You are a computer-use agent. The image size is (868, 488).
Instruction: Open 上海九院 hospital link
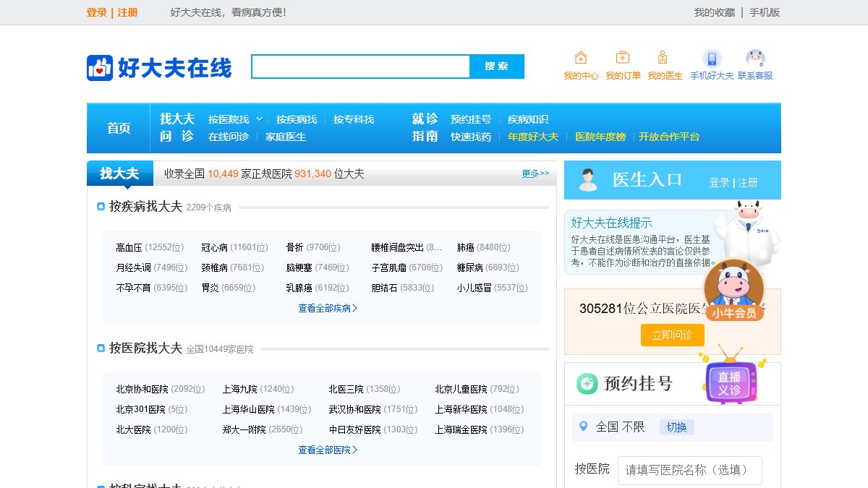coord(240,389)
